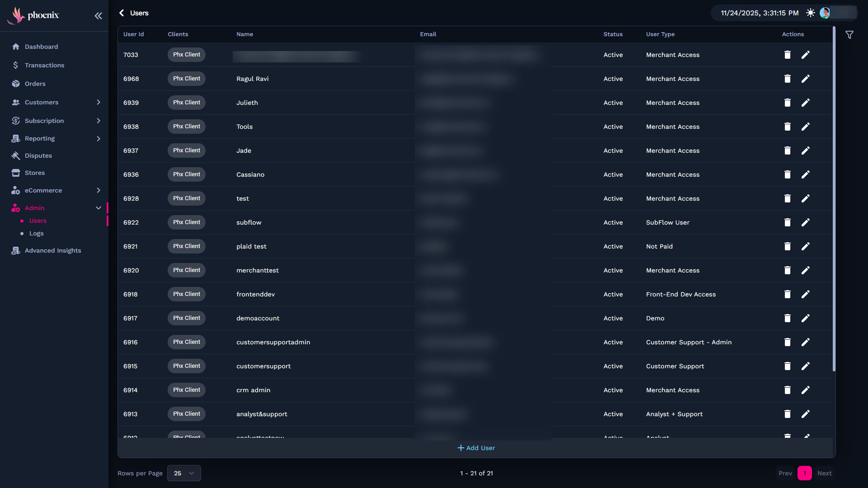Go back using arrow beside Users
The height and width of the screenshot is (488, 868).
coord(122,13)
